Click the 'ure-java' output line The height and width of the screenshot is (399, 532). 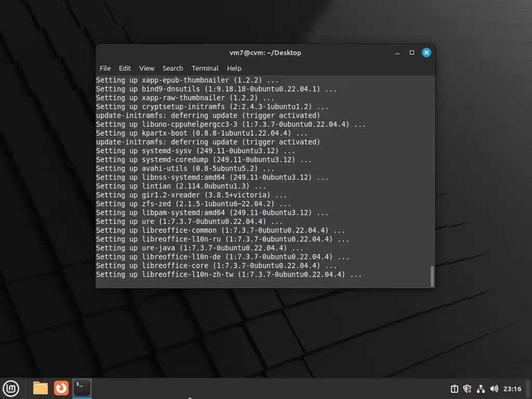[x=199, y=248]
